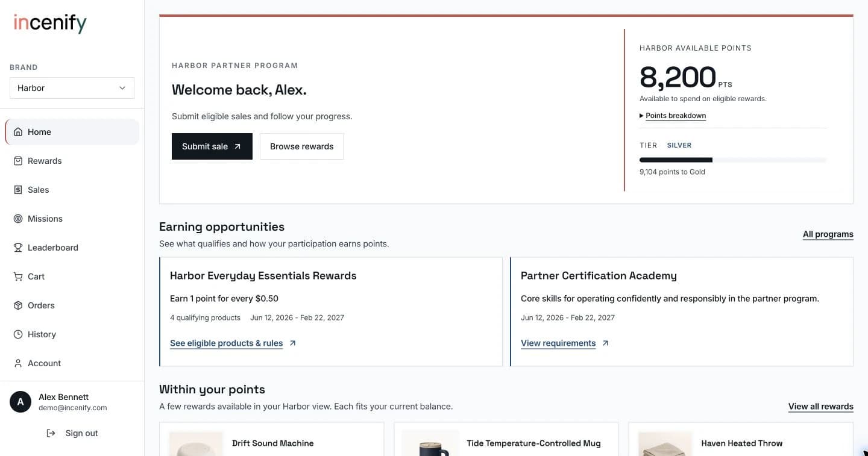Open Missions using the target icon
The width and height of the screenshot is (868, 456).
pyautogui.click(x=18, y=219)
